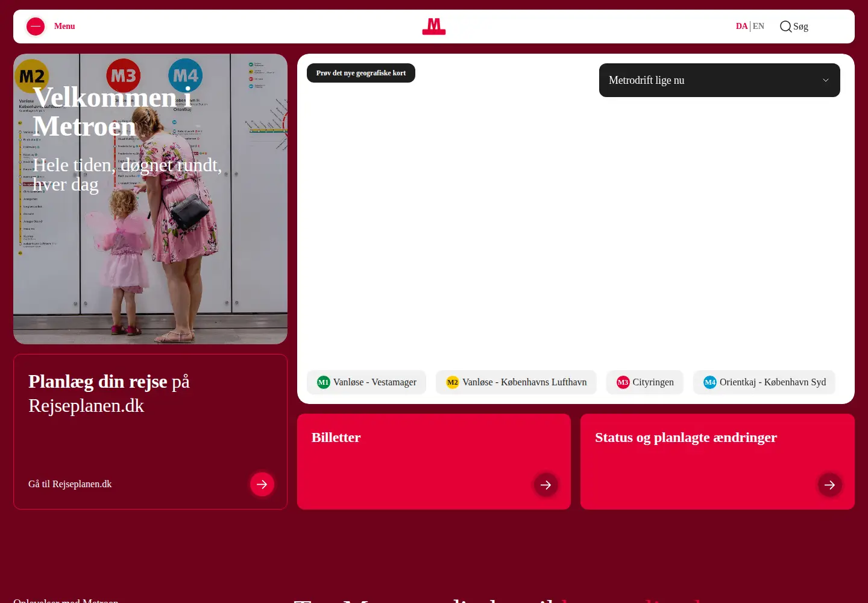Click the arrow icon in Billetter card
This screenshot has height=603, width=868.
coord(546,485)
